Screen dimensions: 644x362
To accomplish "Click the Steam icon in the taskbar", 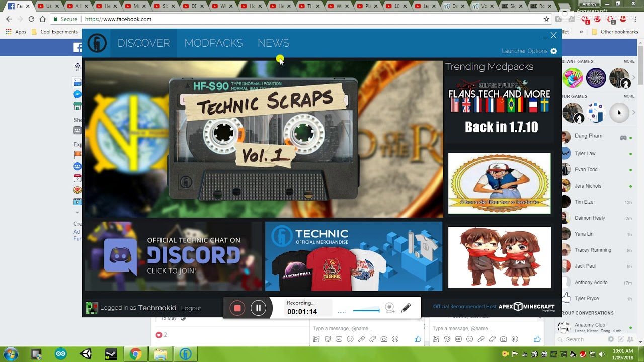I will tap(111, 354).
